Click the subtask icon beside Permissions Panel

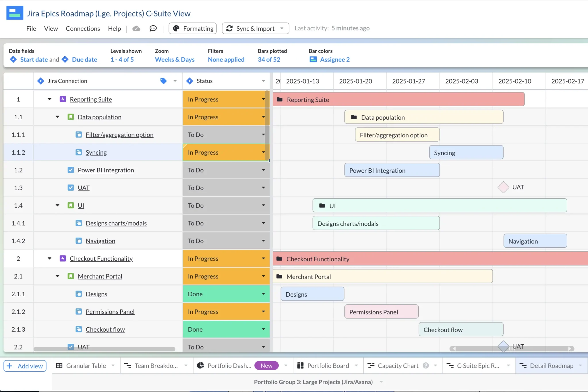[x=79, y=312]
